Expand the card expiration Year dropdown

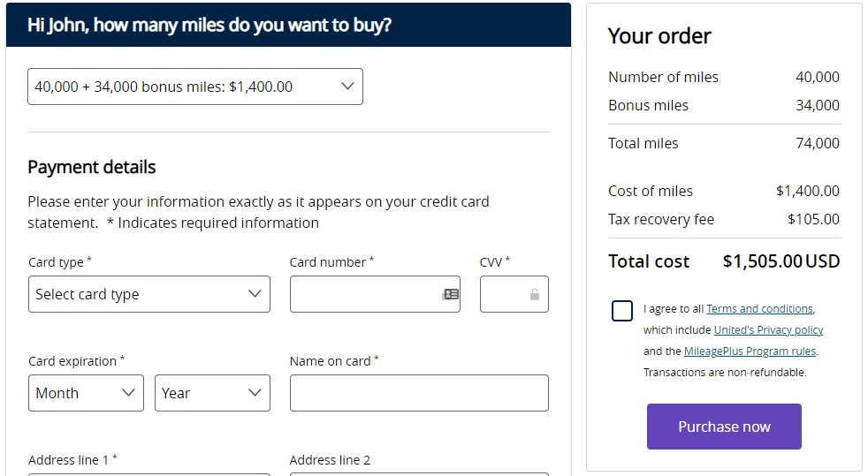212,393
